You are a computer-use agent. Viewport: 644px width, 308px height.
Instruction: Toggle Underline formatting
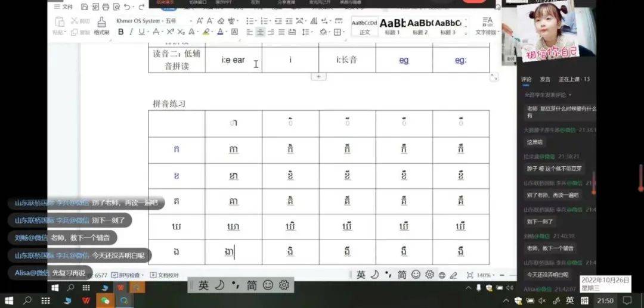click(x=142, y=32)
